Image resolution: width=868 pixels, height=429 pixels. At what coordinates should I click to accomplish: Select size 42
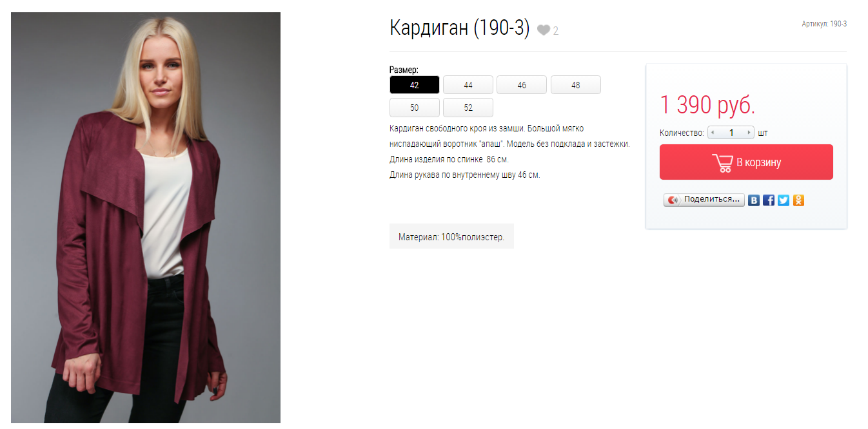pyautogui.click(x=415, y=85)
